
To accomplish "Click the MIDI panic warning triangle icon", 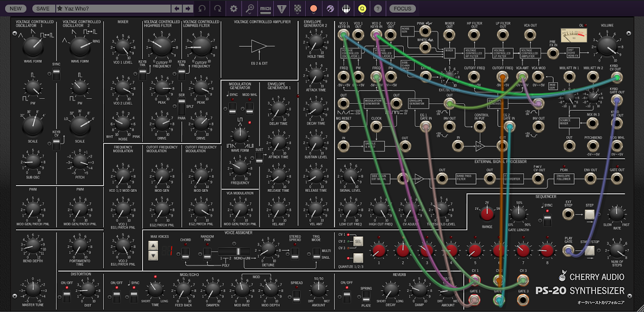I will point(282,8).
